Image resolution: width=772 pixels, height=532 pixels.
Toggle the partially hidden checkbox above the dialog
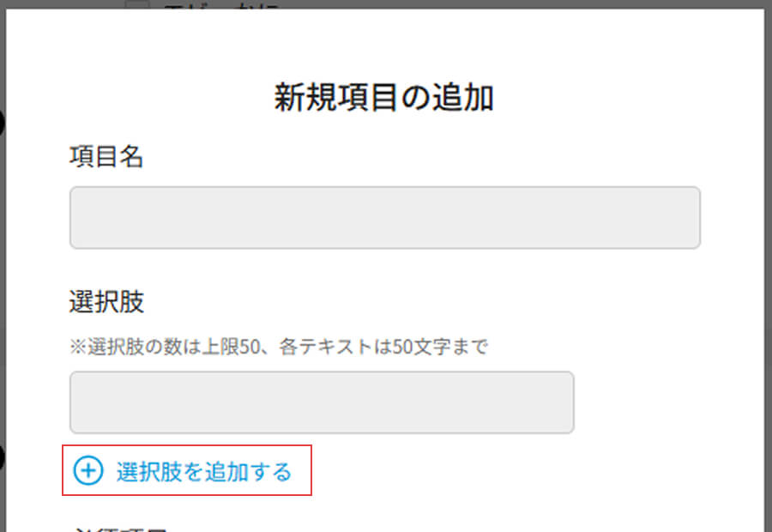pos(137,4)
